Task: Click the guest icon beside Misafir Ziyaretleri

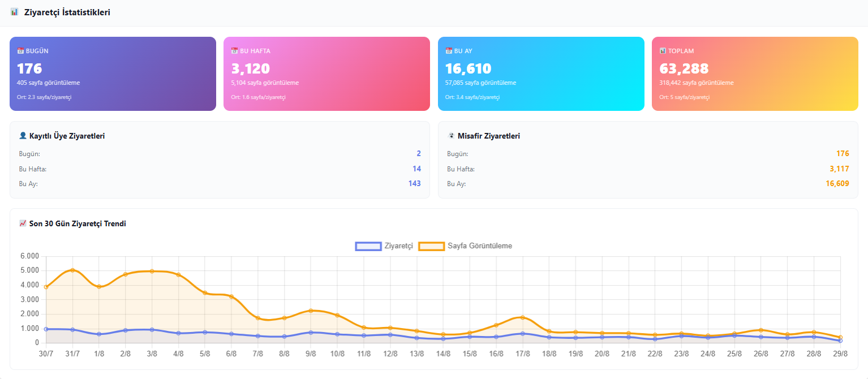Action: (x=451, y=136)
